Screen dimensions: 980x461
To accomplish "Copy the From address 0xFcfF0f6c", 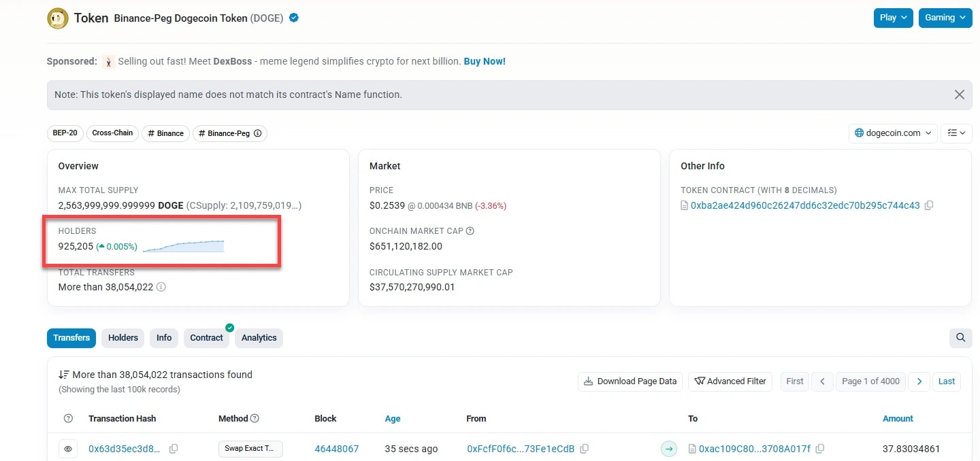I will pyautogui.click(x=585, y=449).
